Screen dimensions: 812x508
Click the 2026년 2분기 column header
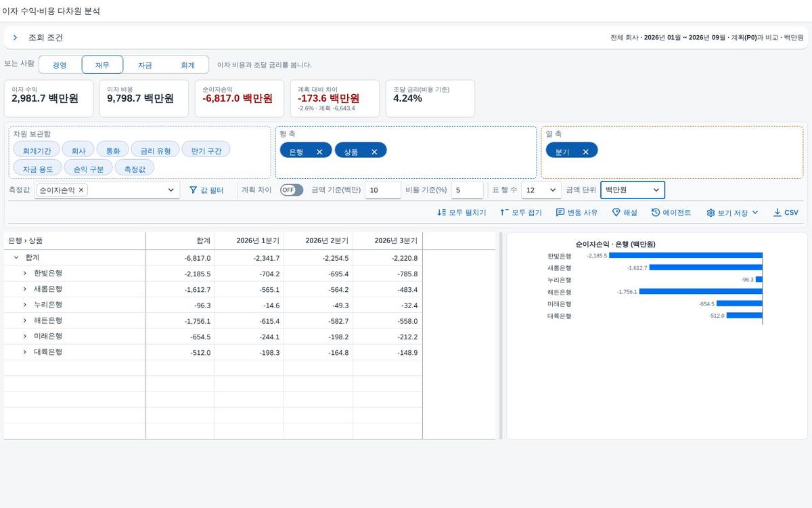(319, 240)
